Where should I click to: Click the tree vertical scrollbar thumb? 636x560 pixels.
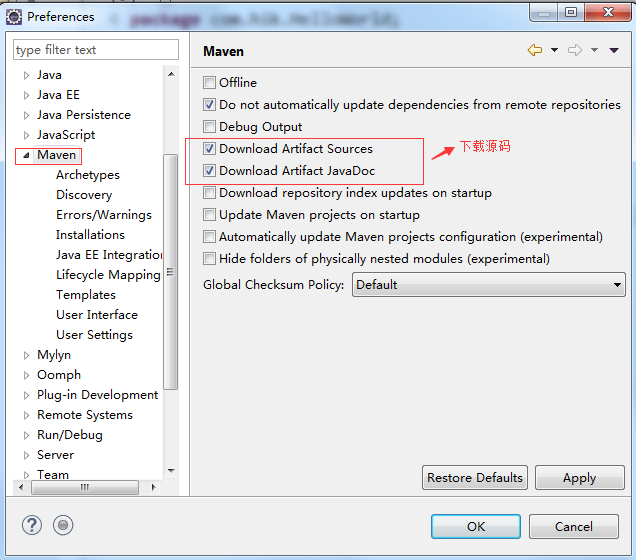[170, 272]
